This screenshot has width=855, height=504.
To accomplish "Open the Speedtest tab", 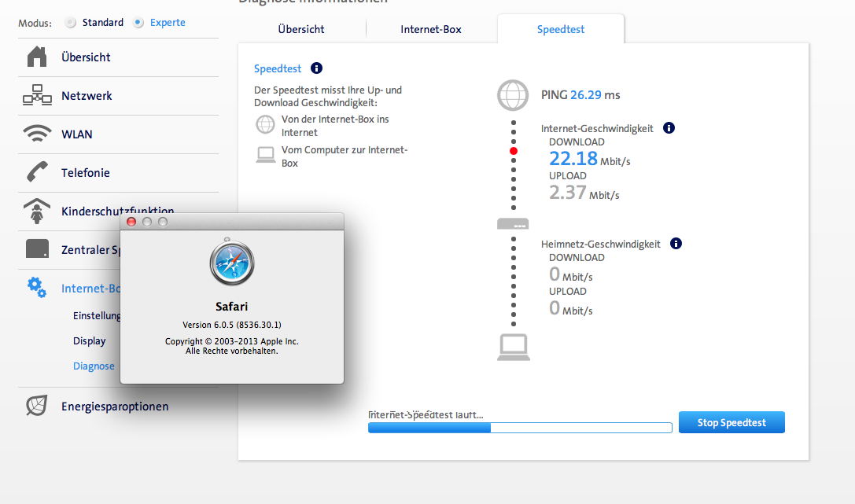I will [x=561, y=29].
